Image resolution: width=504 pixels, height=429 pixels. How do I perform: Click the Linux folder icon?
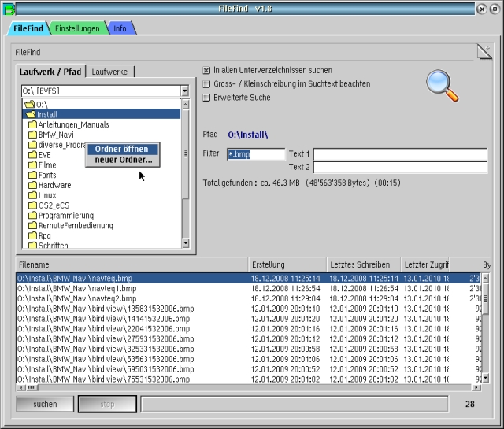point(32,195)
